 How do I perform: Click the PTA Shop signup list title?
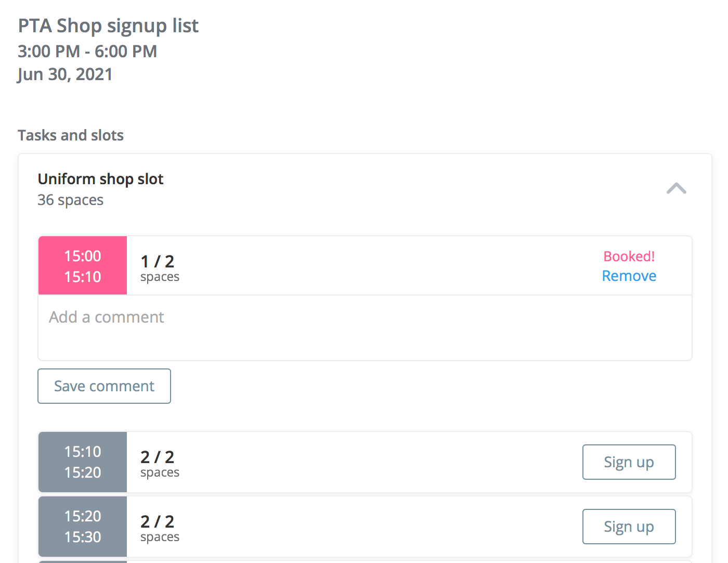click(x=108, y=25)
